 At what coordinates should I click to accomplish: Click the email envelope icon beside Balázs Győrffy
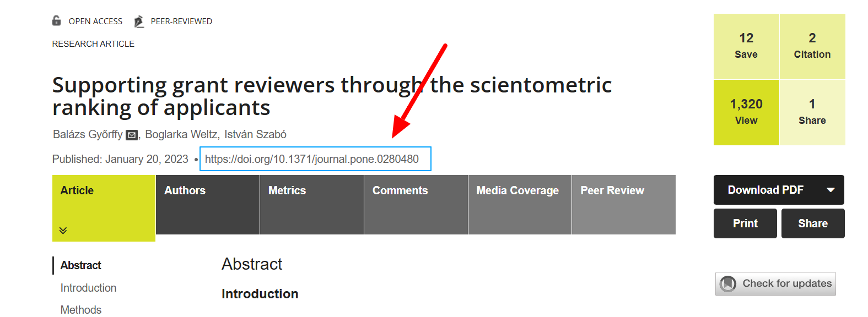[x=132, y=135]
